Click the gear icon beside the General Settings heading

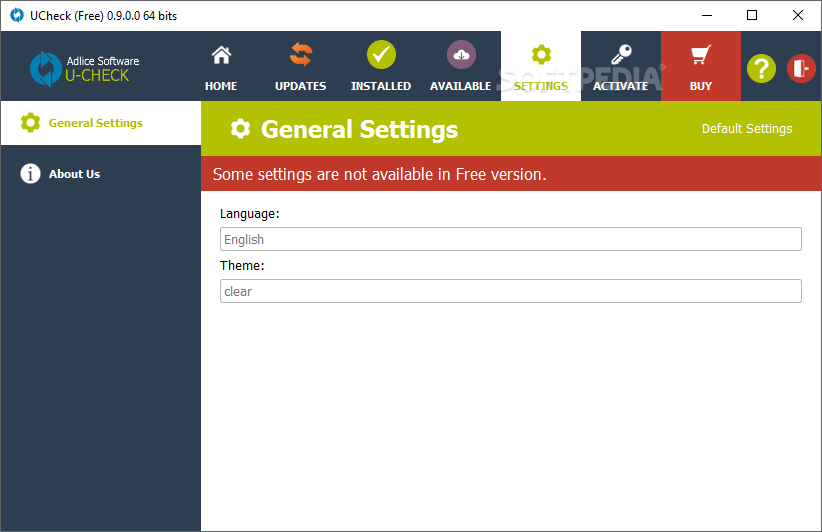click(x=241, y=129)
